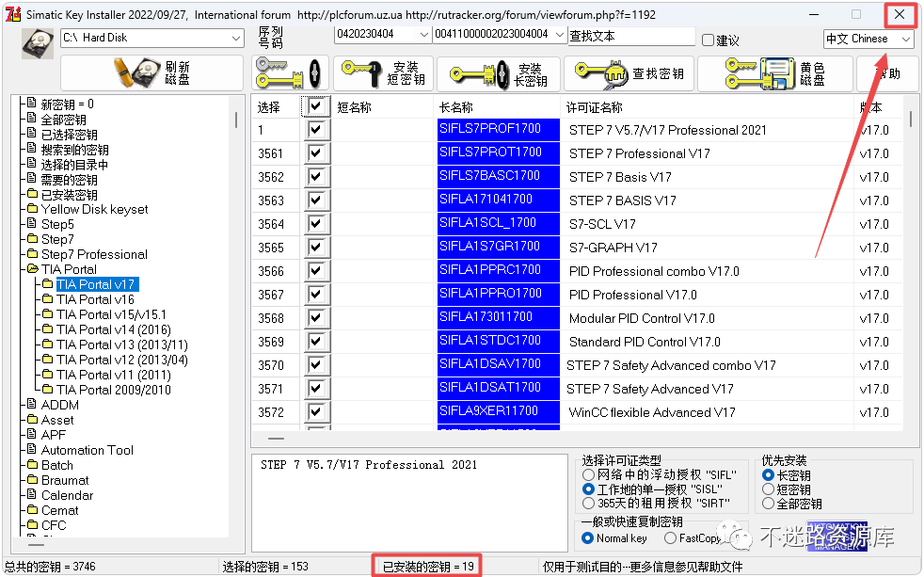Open the C:\ Hard Disk drive dropdown
924x577 pixels.
236,39
